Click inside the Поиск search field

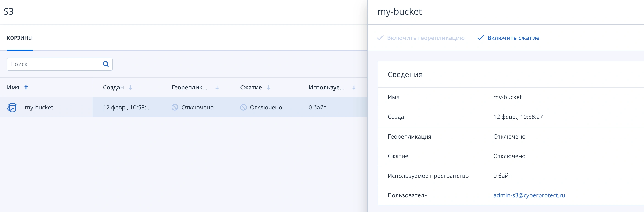click(x=50, y=64)
